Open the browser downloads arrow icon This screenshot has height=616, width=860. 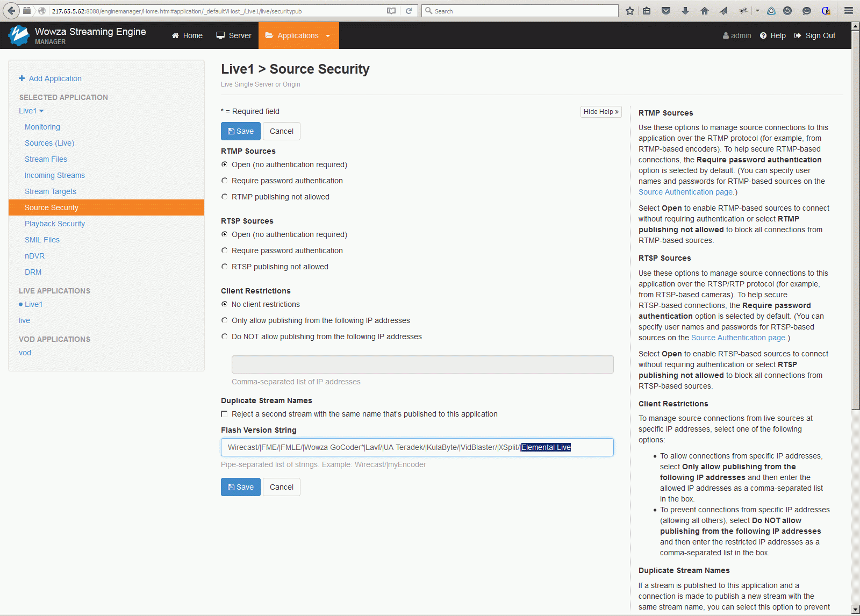pyautogui.click(x=685, y=11)
